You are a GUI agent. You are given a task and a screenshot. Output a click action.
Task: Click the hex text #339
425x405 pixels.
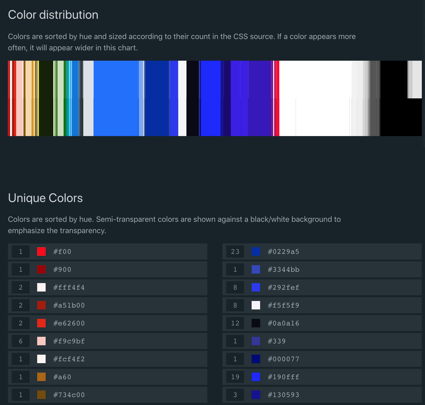[x=277, y=341]
